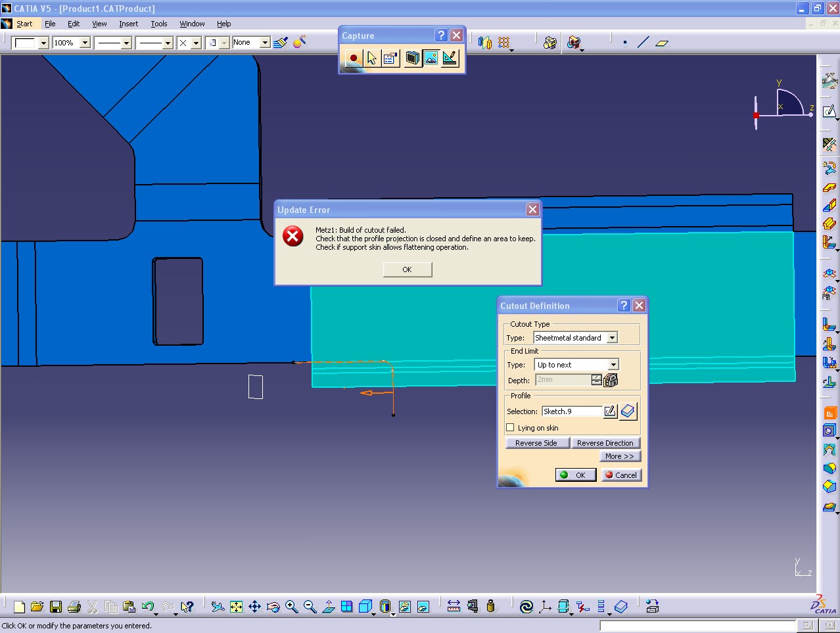Activate the Fly Mode airplane icon

tap(218, 607)
